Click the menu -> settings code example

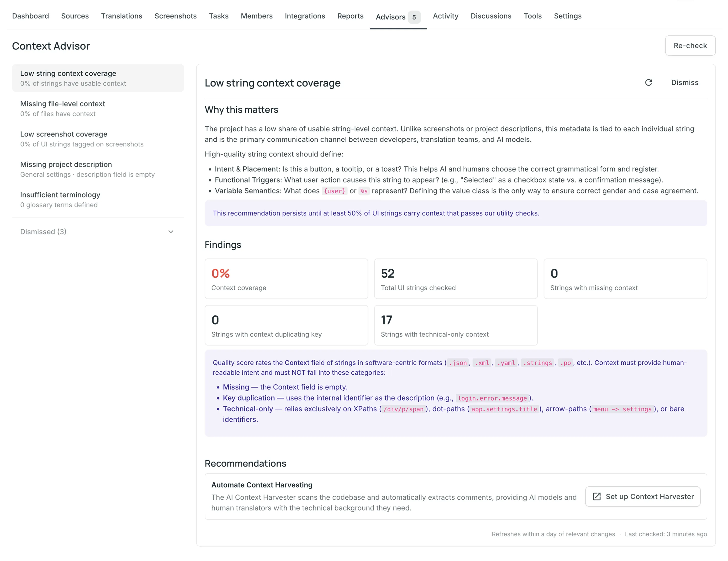622,409
